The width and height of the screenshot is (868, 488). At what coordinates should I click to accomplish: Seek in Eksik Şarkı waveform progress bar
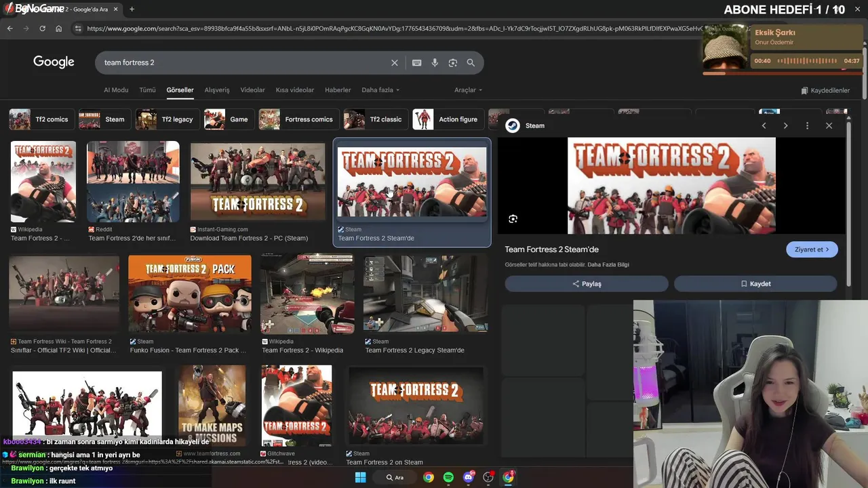tap(808, 61)
